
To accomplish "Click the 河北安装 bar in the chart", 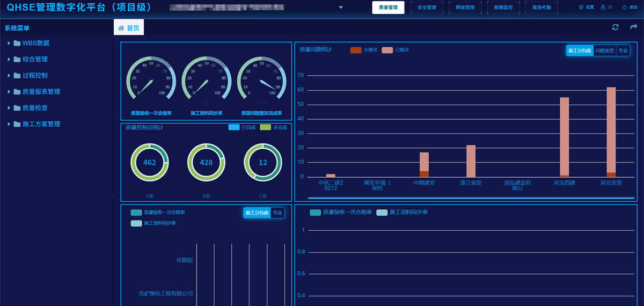I will point(611,132).
